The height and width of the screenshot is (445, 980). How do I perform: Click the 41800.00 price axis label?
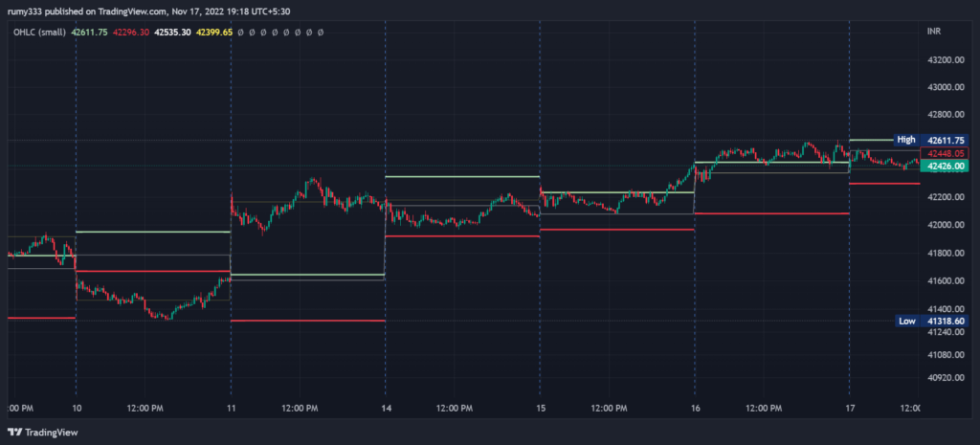point(947,254)
